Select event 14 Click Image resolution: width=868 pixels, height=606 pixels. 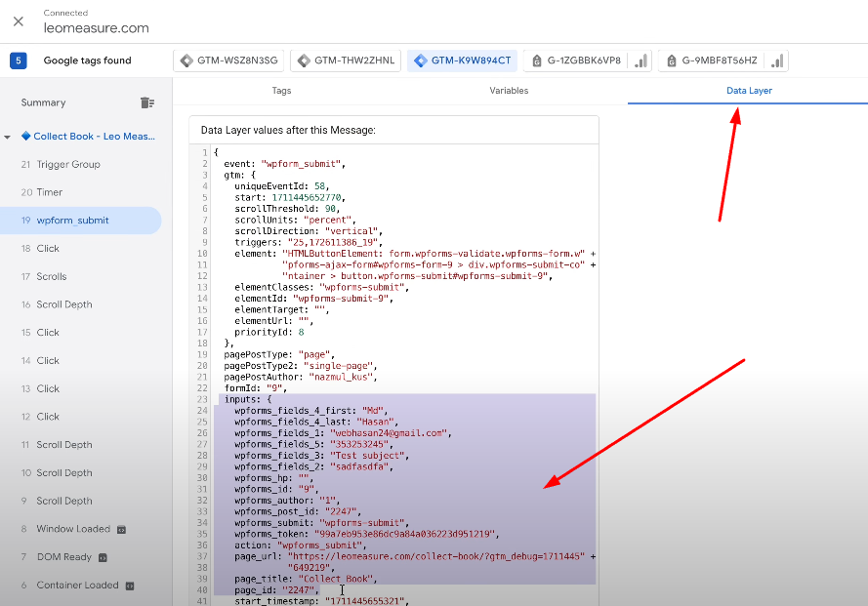[81, 361]
